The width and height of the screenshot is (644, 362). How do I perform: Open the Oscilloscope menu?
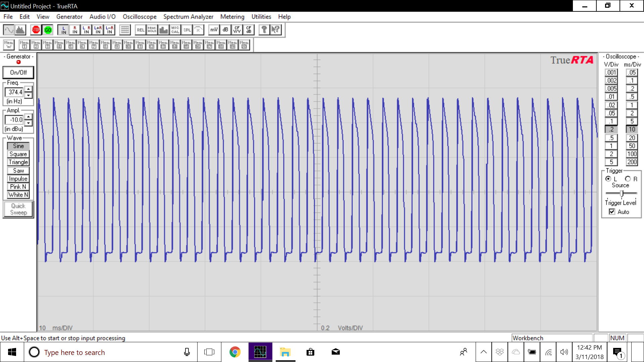pos(140,17)
